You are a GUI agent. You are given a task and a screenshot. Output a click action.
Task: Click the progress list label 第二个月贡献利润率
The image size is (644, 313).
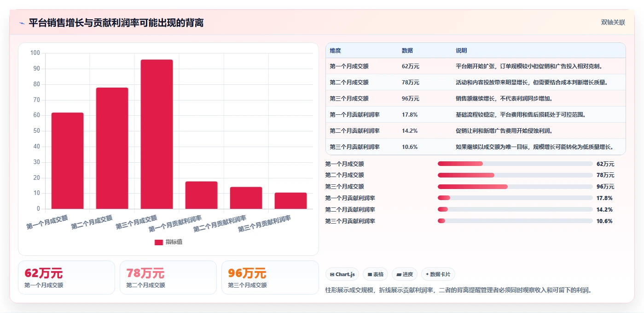[350, 210]
